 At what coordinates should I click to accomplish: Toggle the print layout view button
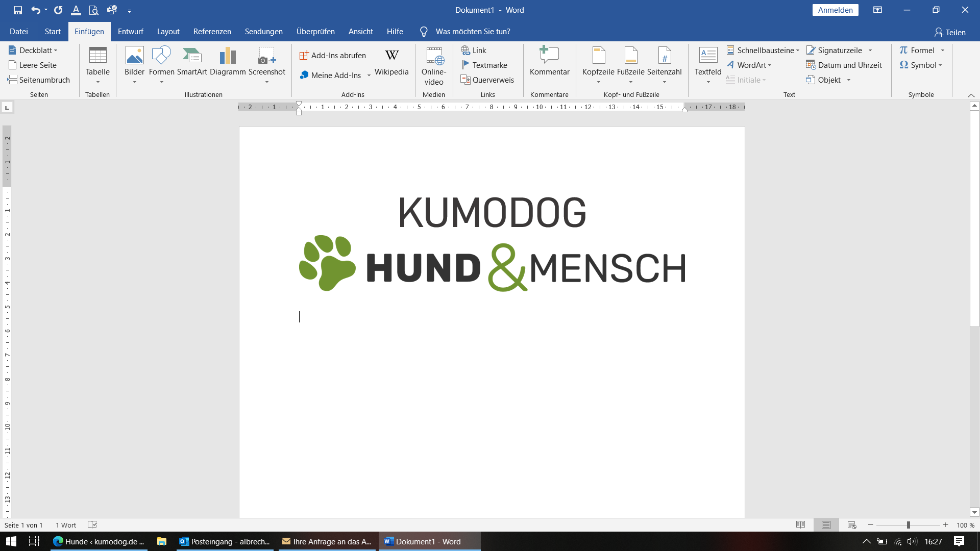point(826,525)
